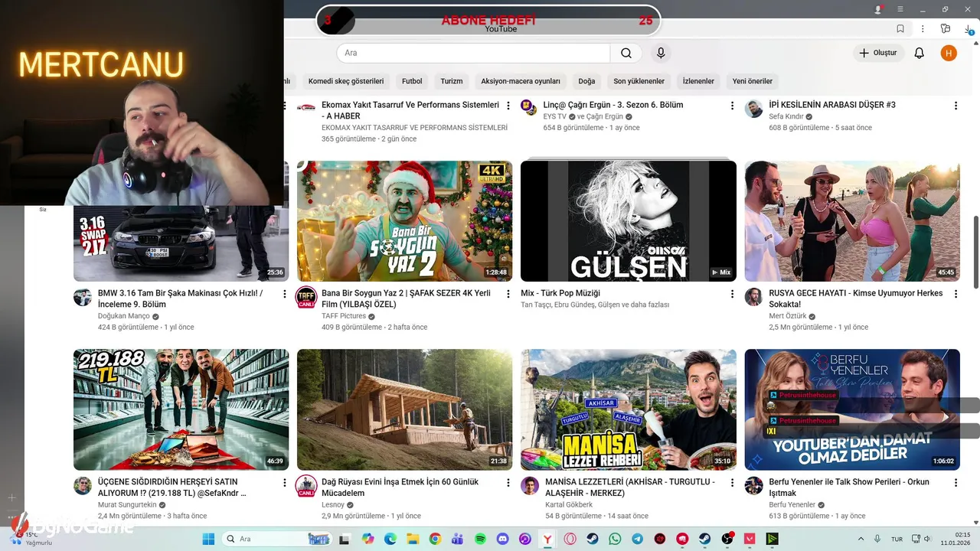Open the GÜLŞEN Mix thumbnail

629,221
